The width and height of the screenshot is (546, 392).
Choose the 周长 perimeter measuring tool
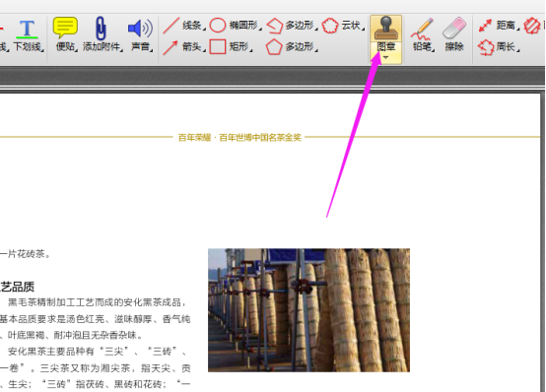point(499,46)
